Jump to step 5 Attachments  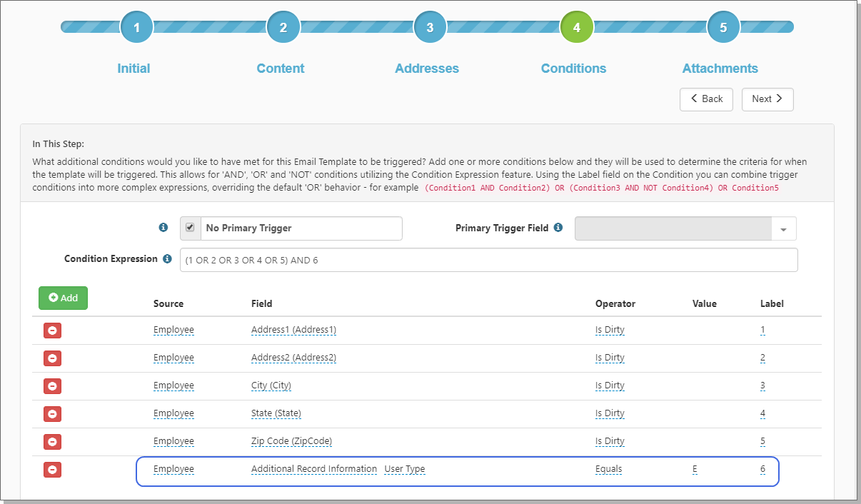[722, 28]
